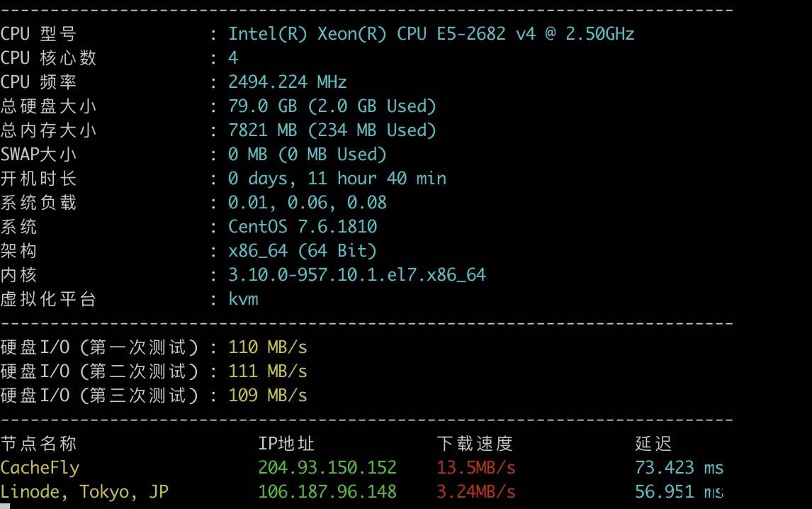
Task: Select the 'CPU 频率' label
Action: (38, 82)
